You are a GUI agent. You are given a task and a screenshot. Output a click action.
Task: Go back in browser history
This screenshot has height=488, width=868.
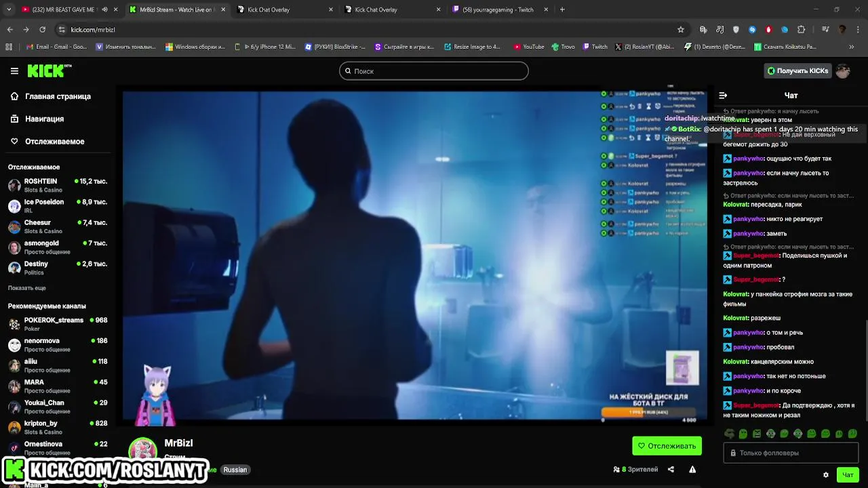click(10, 30)
